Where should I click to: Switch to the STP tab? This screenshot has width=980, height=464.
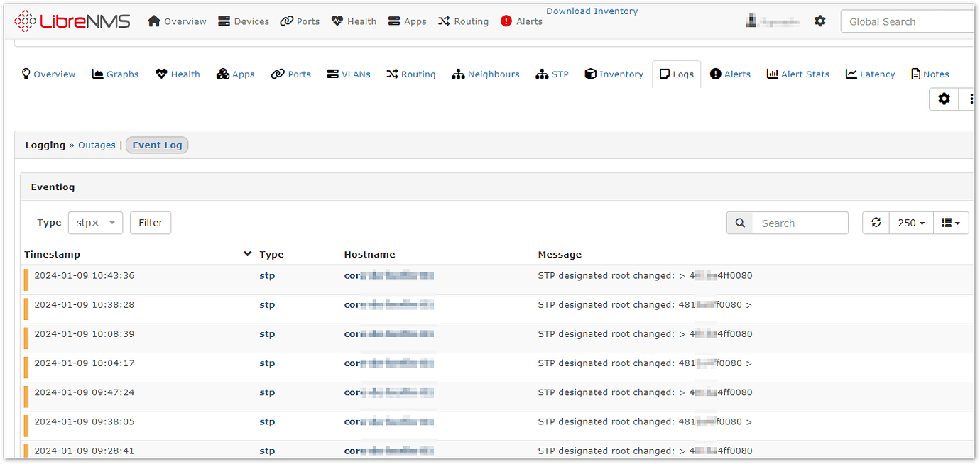coord(552,74)
